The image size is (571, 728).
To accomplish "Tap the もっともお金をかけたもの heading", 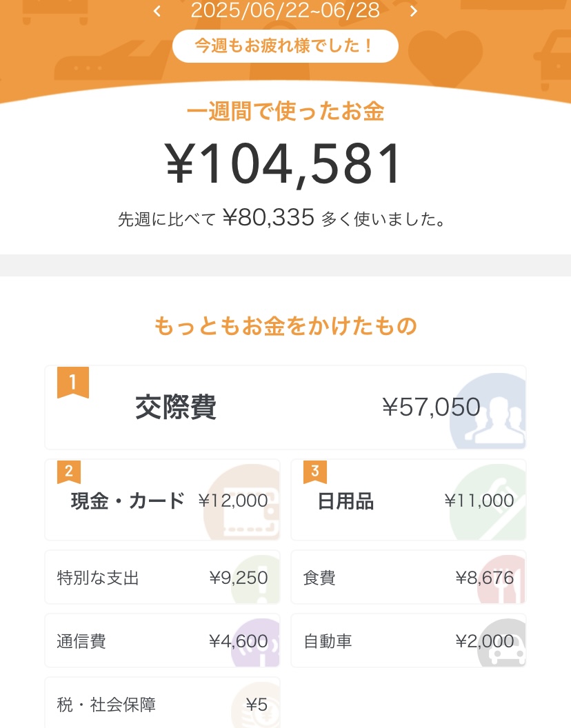I will [x=285, y=325].
